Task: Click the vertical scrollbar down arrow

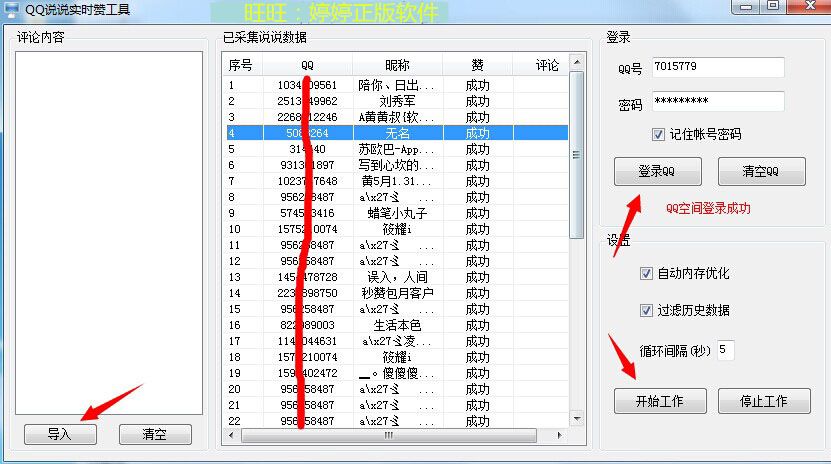Action: 576,419
